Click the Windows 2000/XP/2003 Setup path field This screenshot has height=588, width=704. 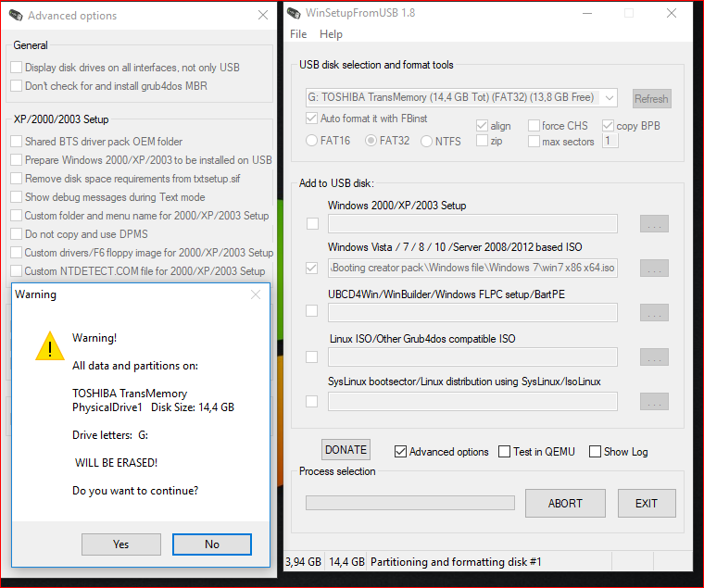(x=472, y=223)
